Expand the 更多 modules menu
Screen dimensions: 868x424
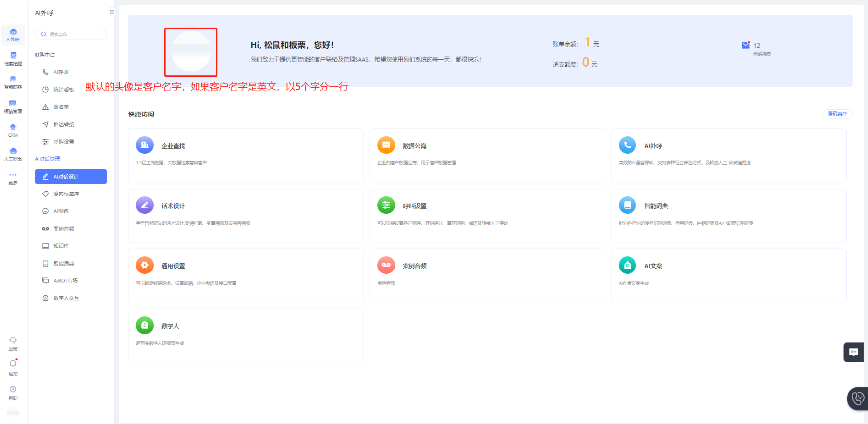coord(13,178)
